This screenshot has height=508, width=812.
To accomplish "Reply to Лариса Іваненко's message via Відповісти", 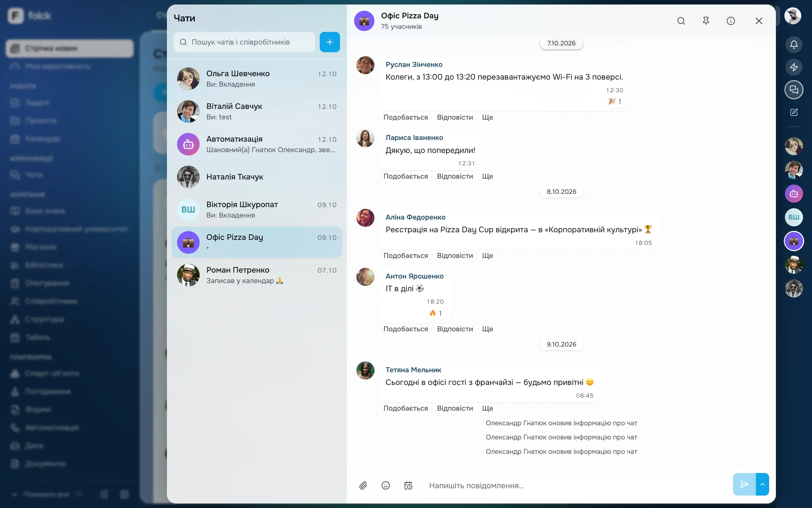I will [455, 176].
